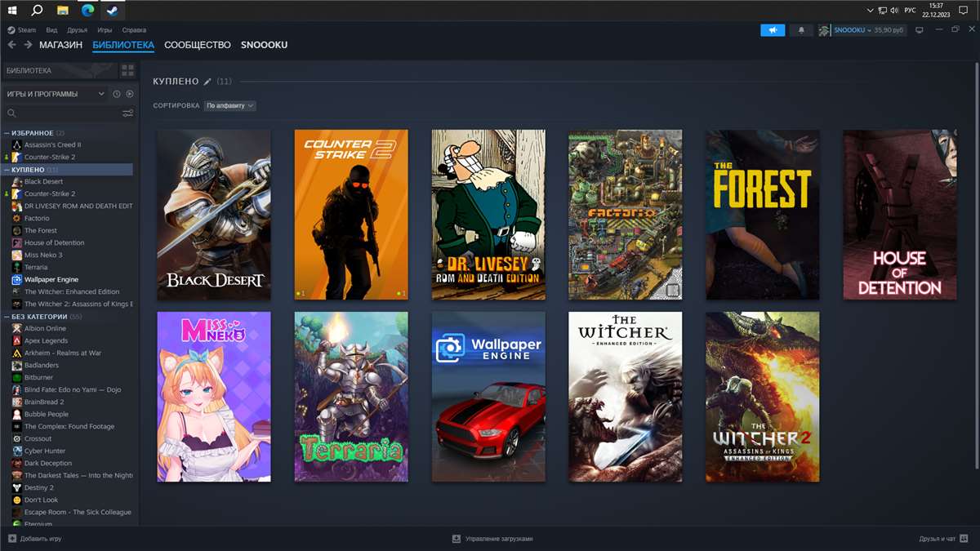
Task: Open the sort dropdown По алфавиту
Action: point(229,105)
